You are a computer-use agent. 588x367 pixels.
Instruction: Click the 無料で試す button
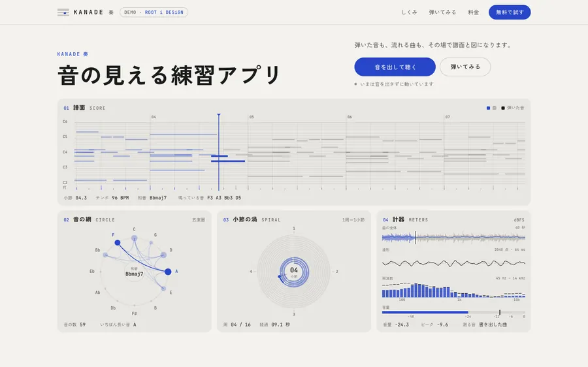point(510,12)
